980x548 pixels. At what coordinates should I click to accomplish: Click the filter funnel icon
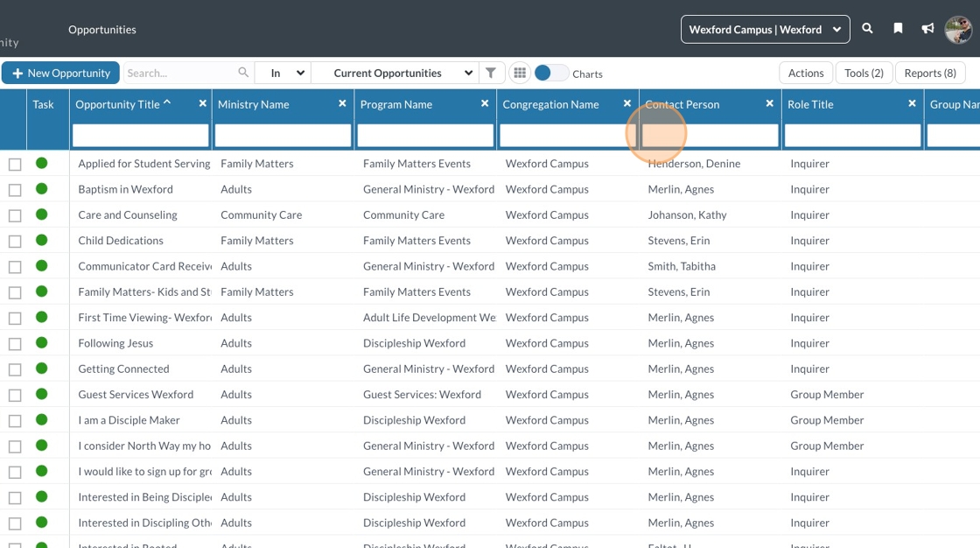(492, 74)
